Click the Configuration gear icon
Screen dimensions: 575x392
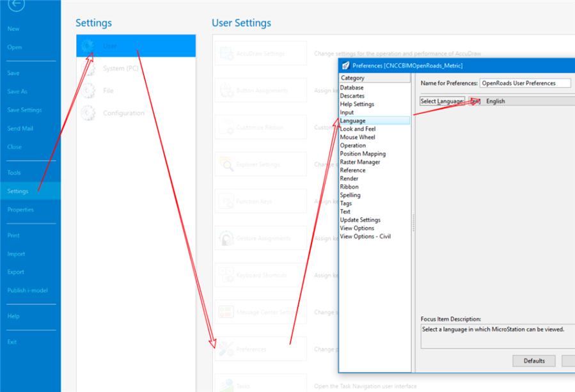88,113
